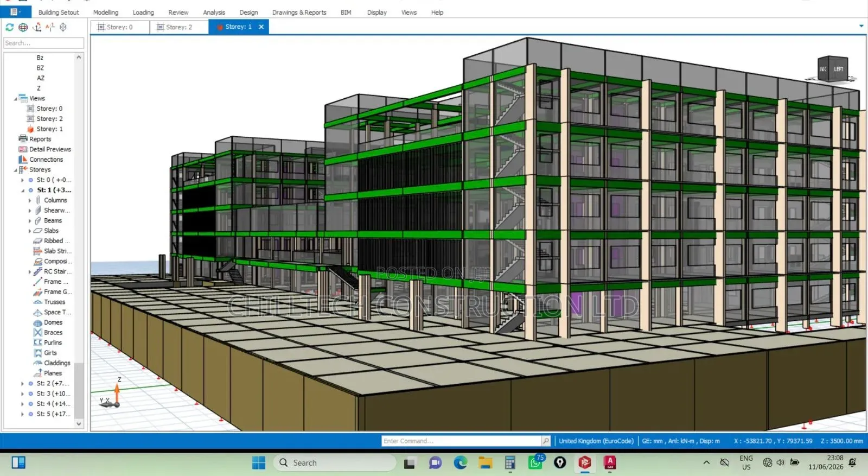Close the Storey: 1 view tab
This screenshot has width=868, height=476.
click(x=261, y=27)
